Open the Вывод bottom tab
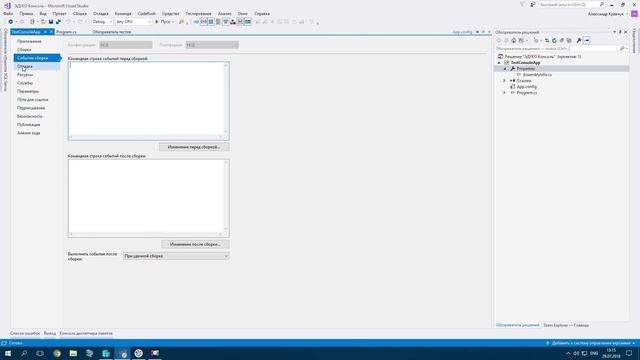This screenshot has width=640, height=360. pos(50,333)
